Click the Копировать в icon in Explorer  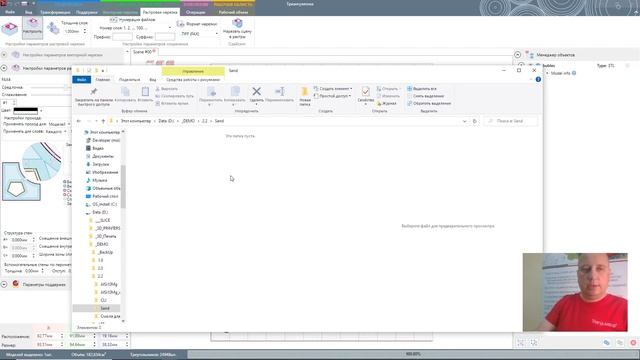(235, 91)
